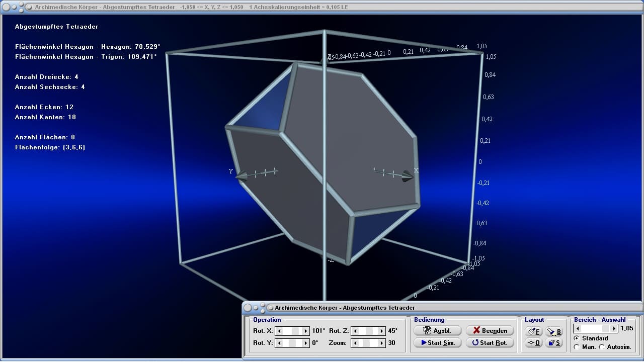
Task: Increase Rot. X with right arrow
Action: tap(305, 331)
